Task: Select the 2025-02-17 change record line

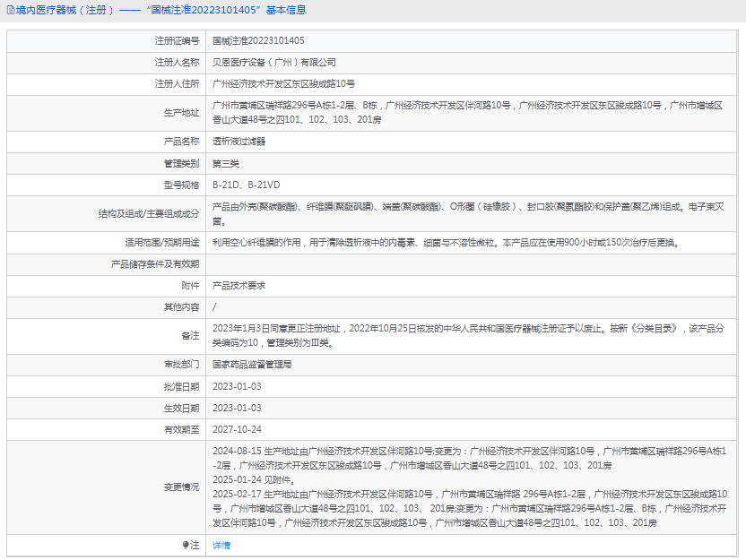Action: (470, 509)
